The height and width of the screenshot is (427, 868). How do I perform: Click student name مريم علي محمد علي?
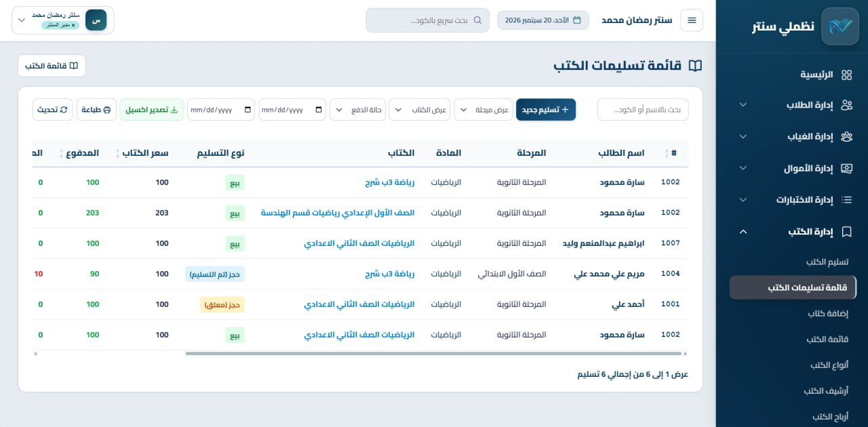pyautogui.click(x=609, y=274)
